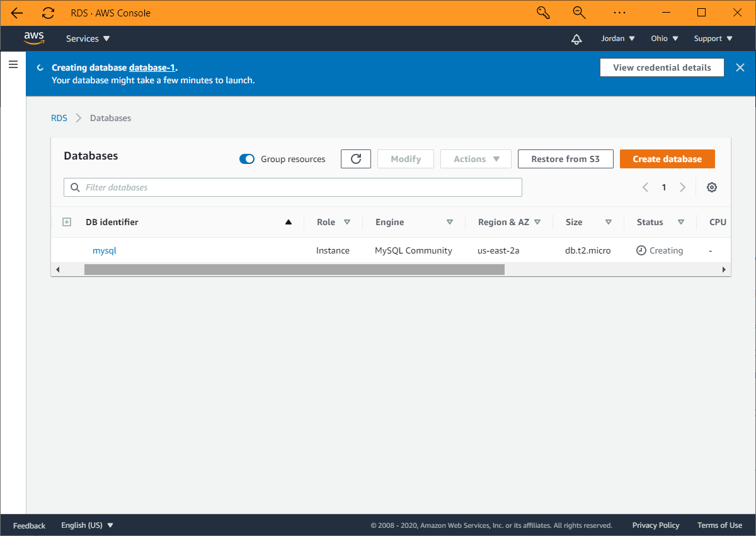Click View credential details button
The width and height of the screenshot is (756, 536).
(x=662, y=67)
